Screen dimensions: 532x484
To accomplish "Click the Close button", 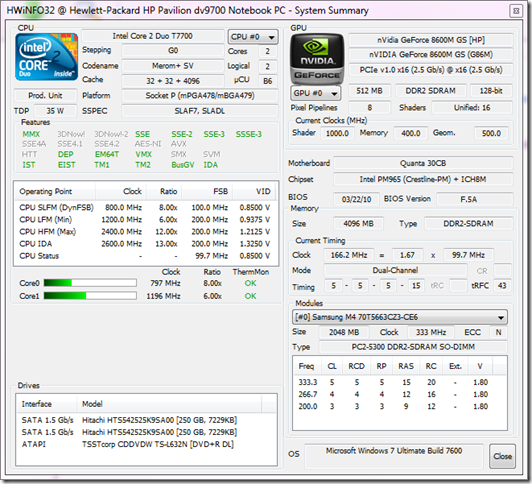I will [x=502, y=456].
